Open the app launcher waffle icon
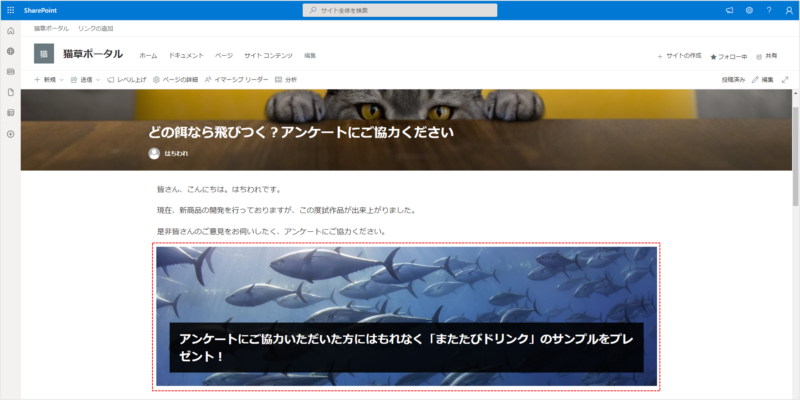The height and width of the screenshot is (400, 800). click(10, 9)
